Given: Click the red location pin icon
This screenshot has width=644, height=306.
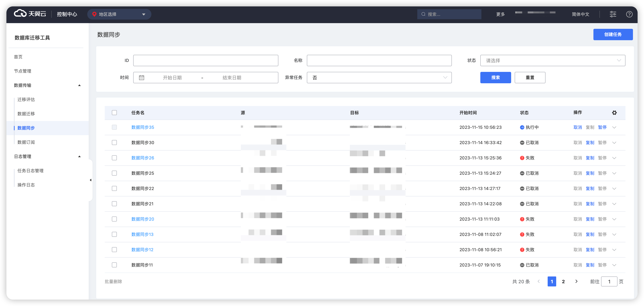Looking at the screenshot, I should (x=94, y=14).
